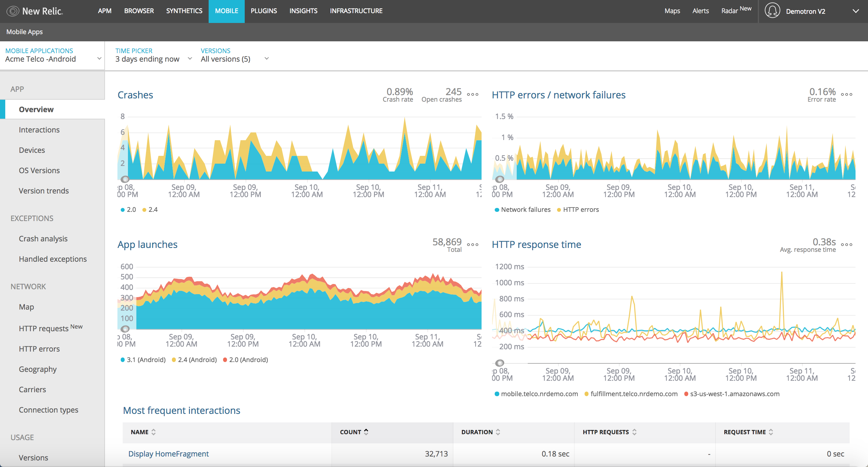
Task: Select Overview in the sidebar
Action: click(52, 110)
